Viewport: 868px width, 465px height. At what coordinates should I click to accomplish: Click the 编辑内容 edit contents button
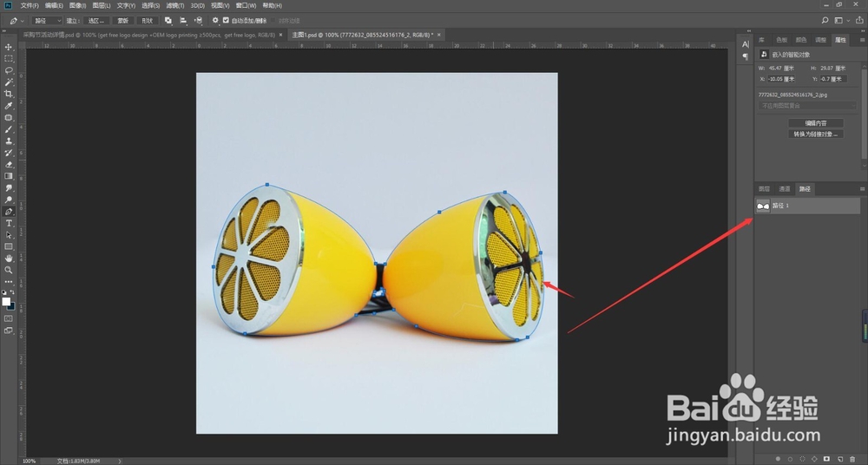(x=815, y=123)
